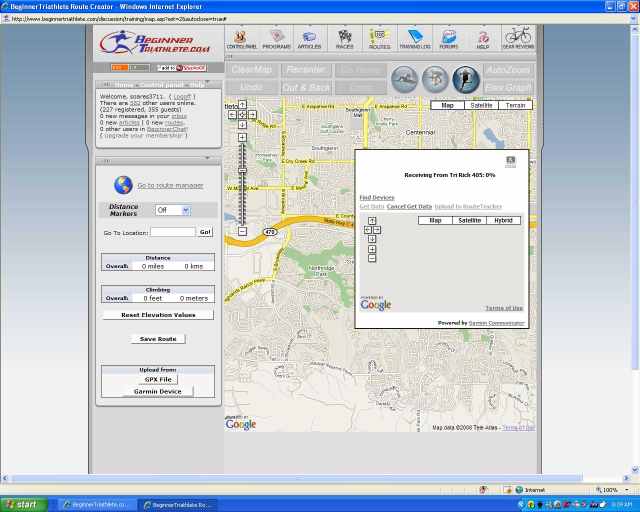Zoom in on the Garmin popup map
The width and height of the screenshot is (640, 512).
pos(372,249)
